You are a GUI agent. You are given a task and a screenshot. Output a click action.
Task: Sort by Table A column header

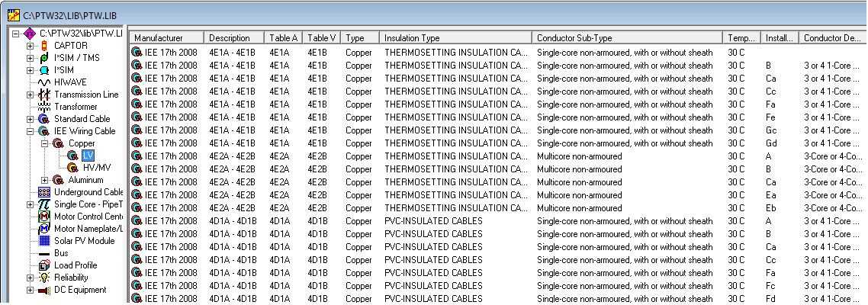click(284, 37)
